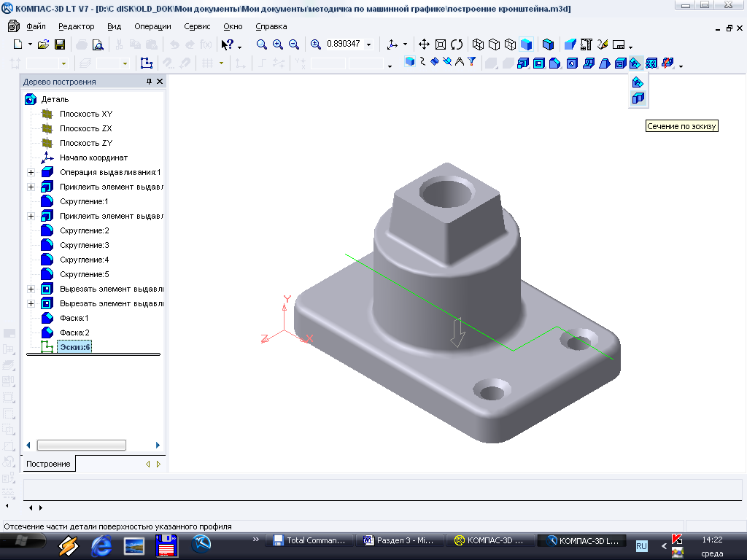Open the Редактор menu
Viewport: 747px width, 560px height.
(76, 27)
